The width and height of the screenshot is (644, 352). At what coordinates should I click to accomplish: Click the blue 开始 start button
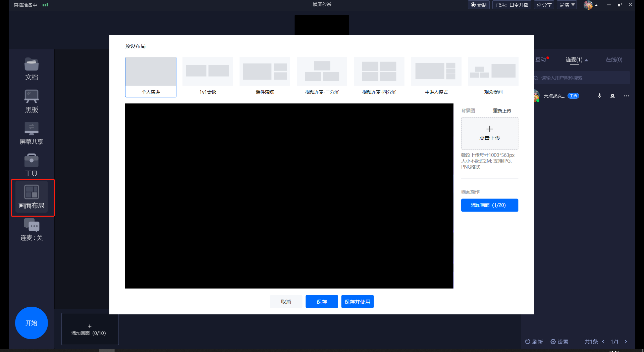click(32, 323)
